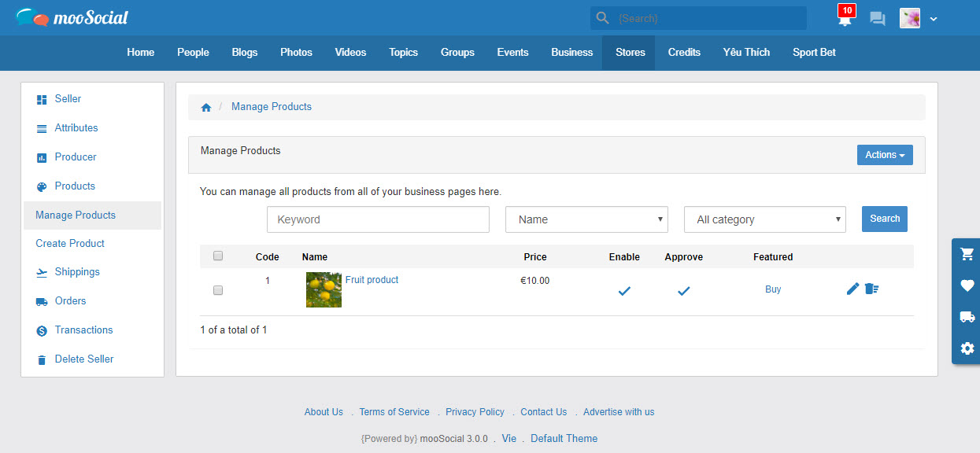Click the Orders truck icon in sidebar
The image size is (980, 453).
(42, 301)
